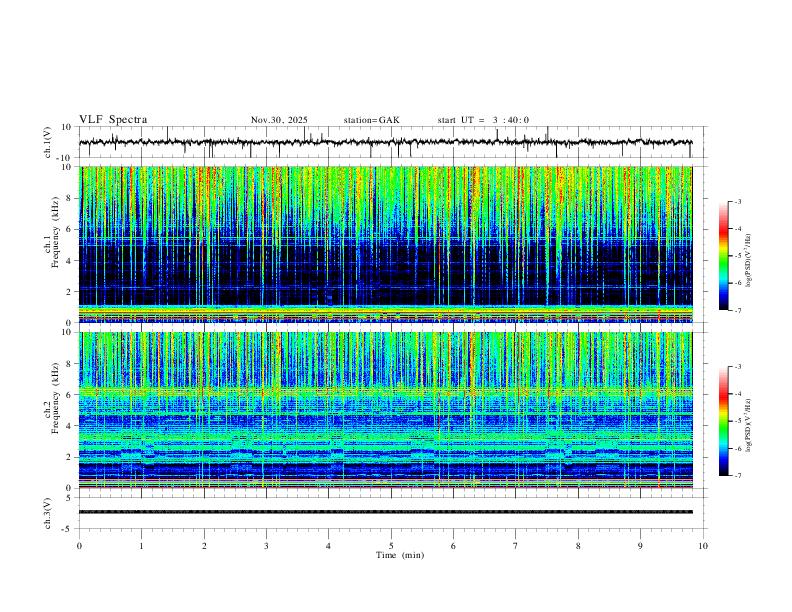Click the "ch.1(V)" waveform axis label

[x=48, y=142]
